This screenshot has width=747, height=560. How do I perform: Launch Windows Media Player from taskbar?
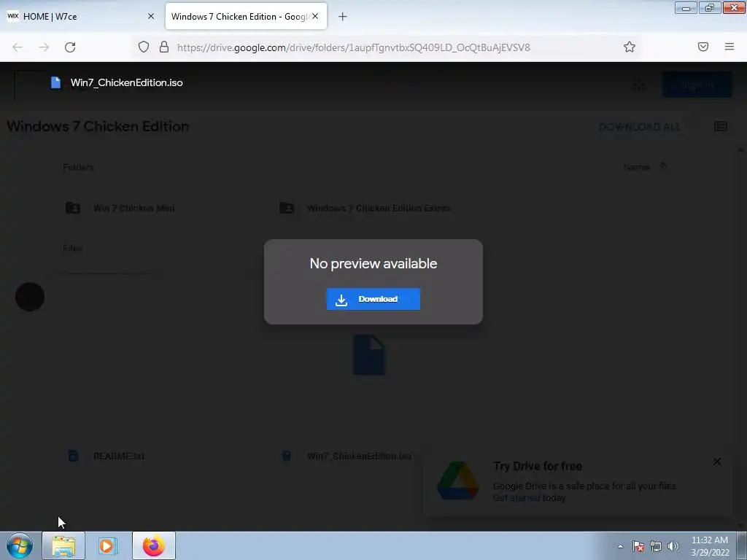[x=108, y=545]
